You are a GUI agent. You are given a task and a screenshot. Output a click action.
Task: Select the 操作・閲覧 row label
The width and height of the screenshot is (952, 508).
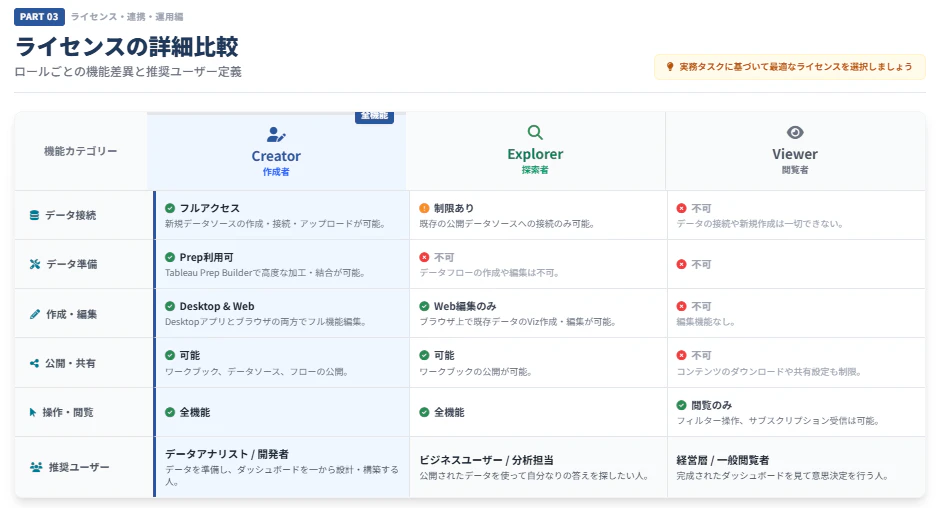68,412
